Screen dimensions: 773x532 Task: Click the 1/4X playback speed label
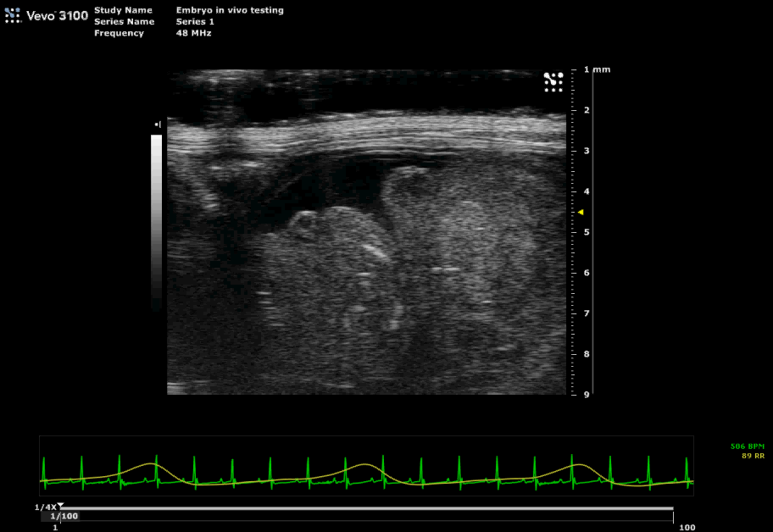[x=46, y=507]
